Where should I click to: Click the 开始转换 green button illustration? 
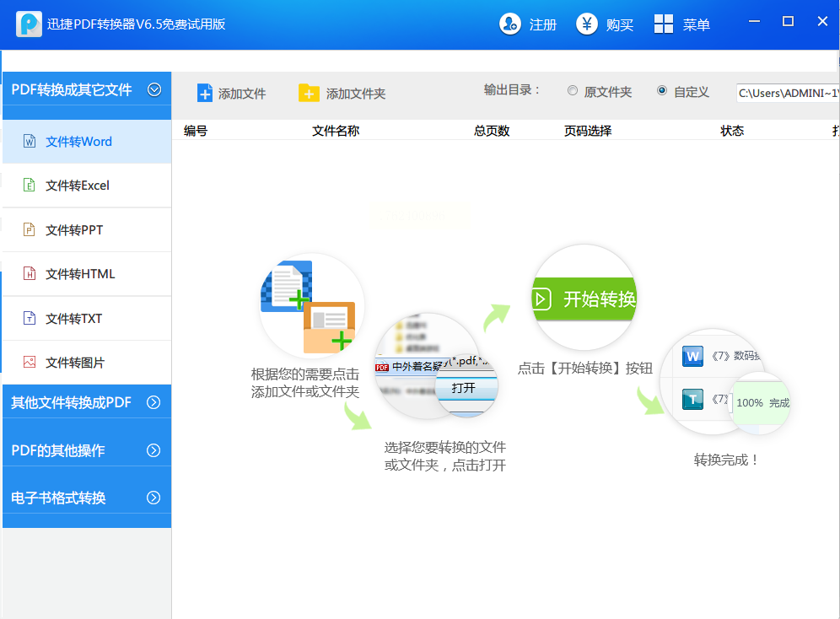(x=584, y=299)
